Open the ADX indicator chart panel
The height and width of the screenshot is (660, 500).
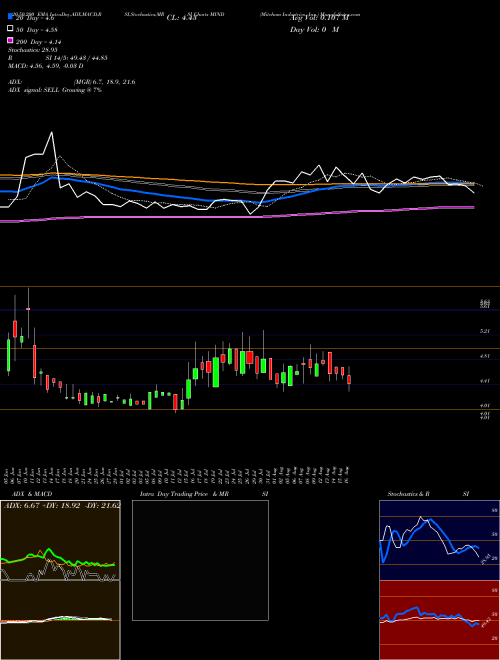click(60, 540)
